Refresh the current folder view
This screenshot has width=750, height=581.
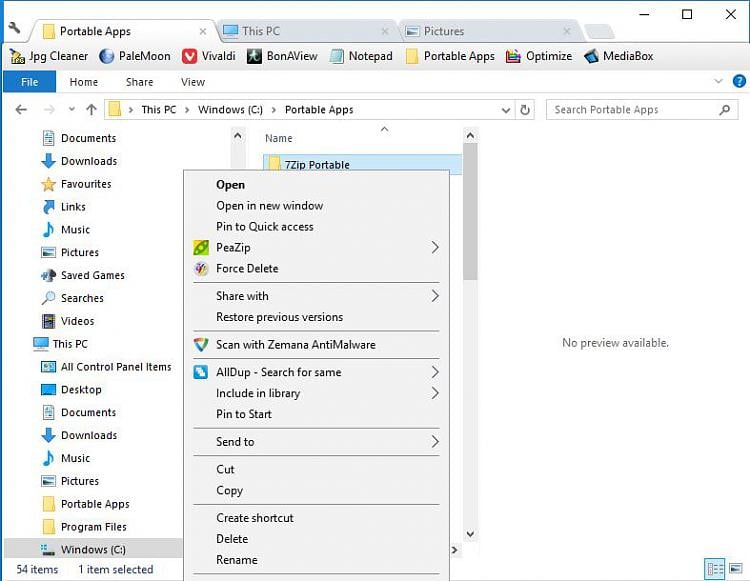coord(525,110)
